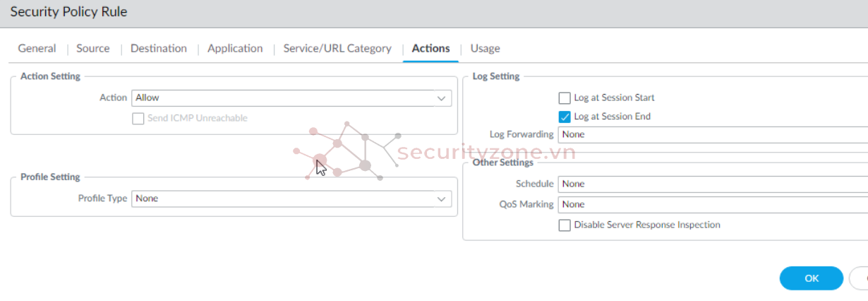Expand the Action dropdown arrow

click(x=442, y=98)
